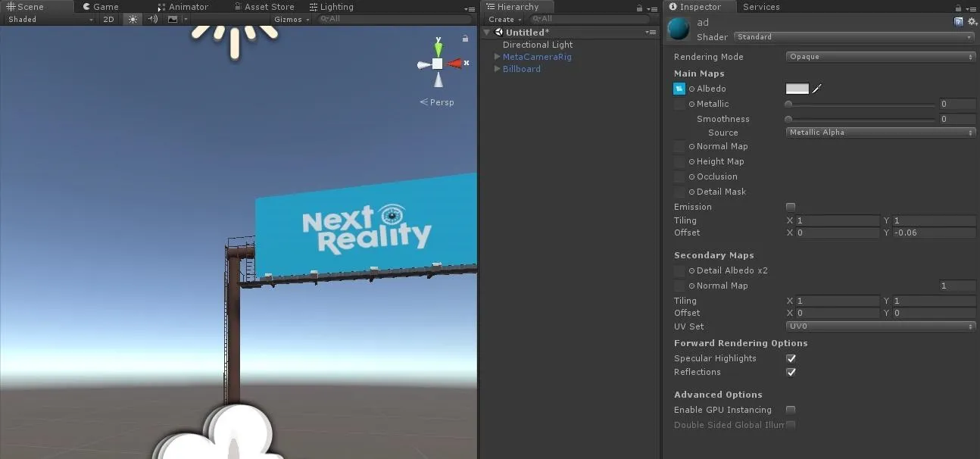
Task: Click the Albedo eyedropper icon
Action: tap(816, 89)
